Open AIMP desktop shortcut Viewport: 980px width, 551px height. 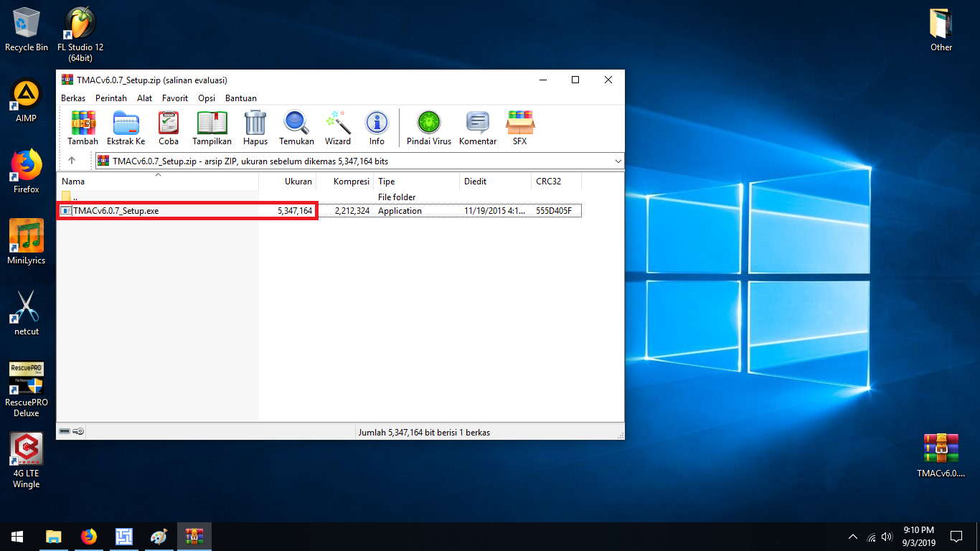pos(27,101)
